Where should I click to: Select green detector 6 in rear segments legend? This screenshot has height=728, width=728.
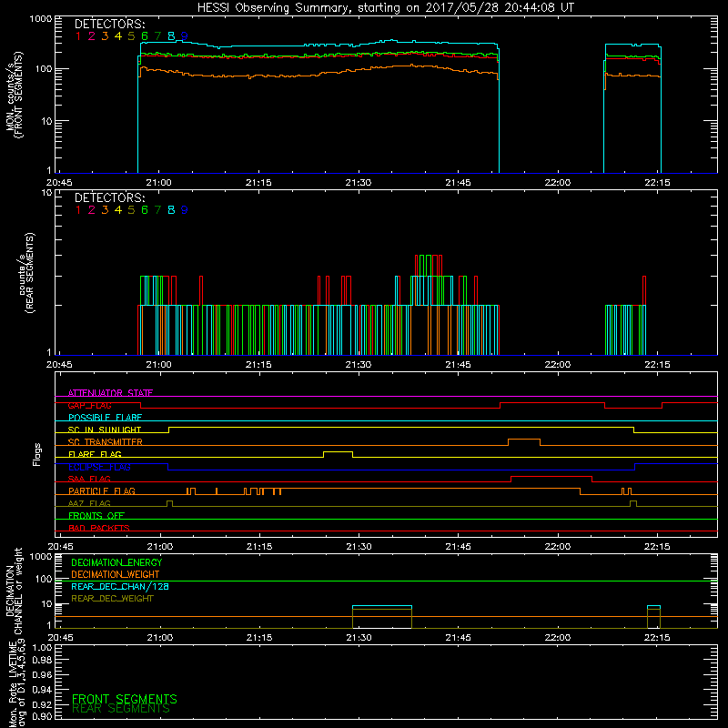click(145, 210)
